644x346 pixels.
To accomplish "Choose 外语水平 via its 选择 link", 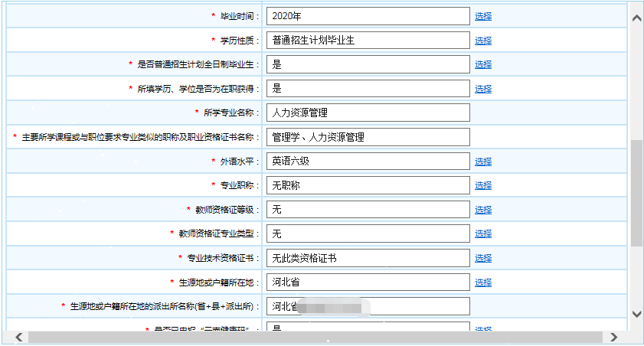I will point(483,162).
